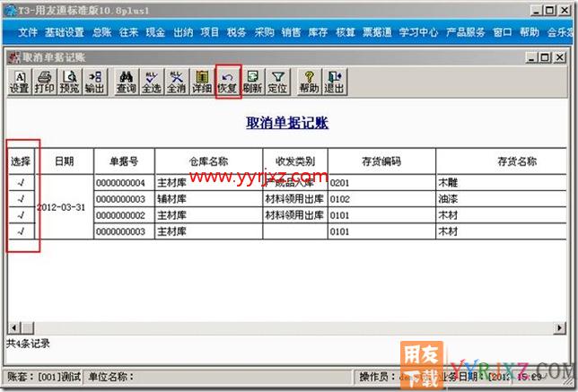
Task: Toggle selection mark for row 0000000002 木材
Action: coord(21,215)
